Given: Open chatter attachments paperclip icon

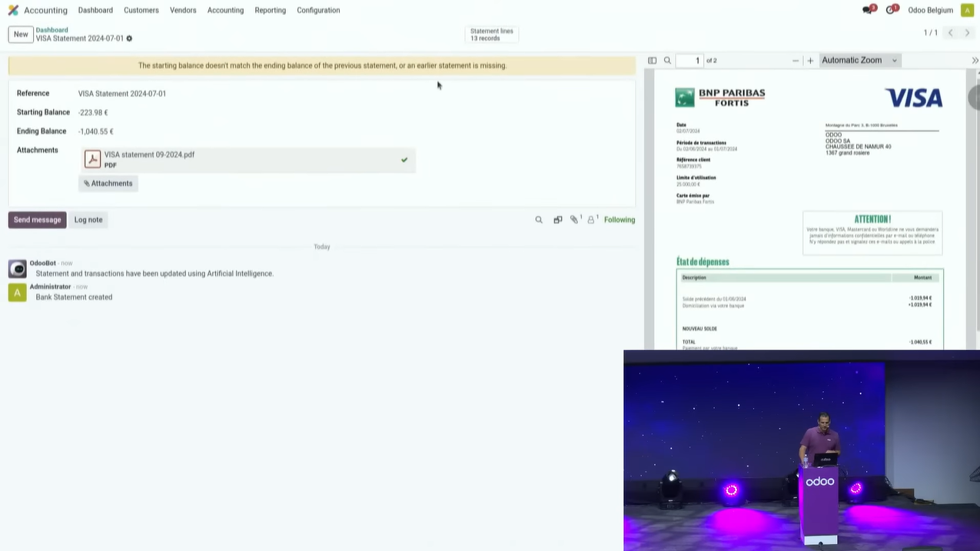Looking at the screenshot, I should point(574,220).
